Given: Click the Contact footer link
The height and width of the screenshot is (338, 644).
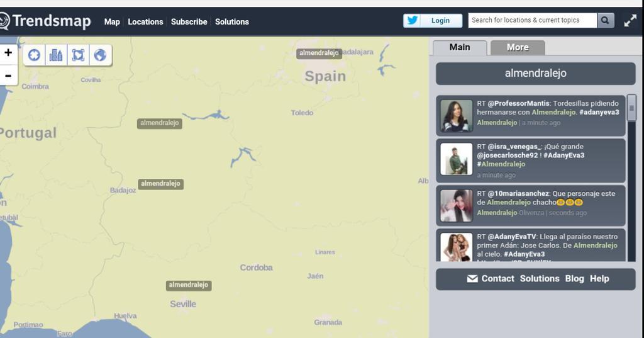Looking at the screenshot, I should (x=498, y=279).
